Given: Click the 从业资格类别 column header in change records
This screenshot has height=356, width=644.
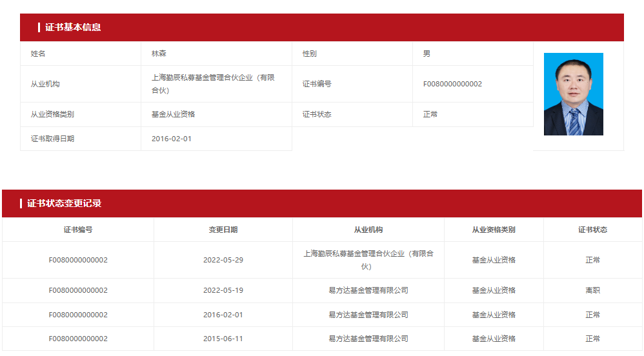Looking at the screenshot, I should click(x=494, y=230).
